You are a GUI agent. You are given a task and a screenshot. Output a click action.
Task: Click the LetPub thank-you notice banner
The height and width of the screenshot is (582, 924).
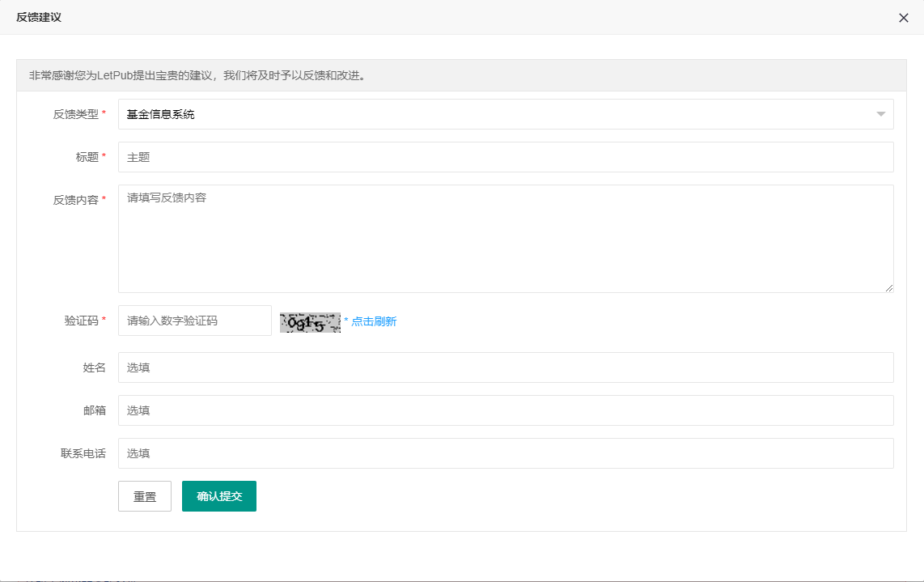pyautogui.click(x=461, y=75)
